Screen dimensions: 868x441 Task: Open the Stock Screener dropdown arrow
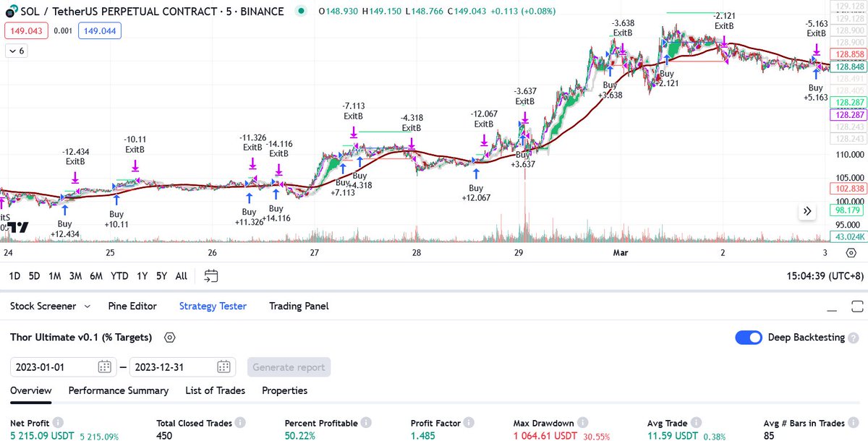[x=88, y=307]
